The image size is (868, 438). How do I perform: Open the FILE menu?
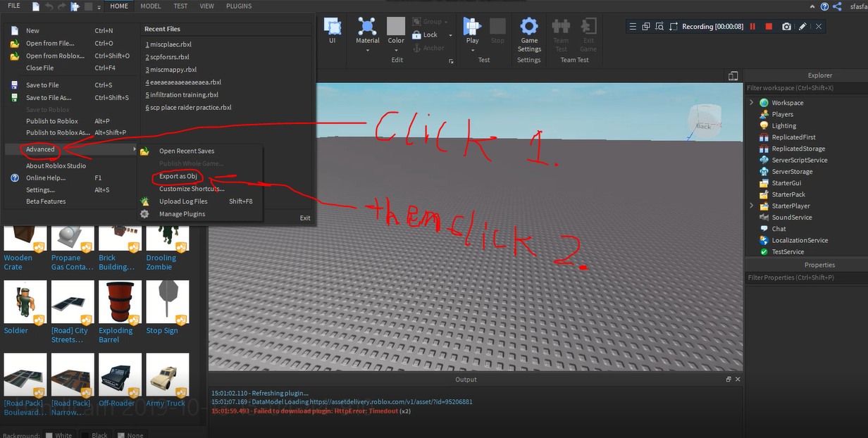[14, 6]
